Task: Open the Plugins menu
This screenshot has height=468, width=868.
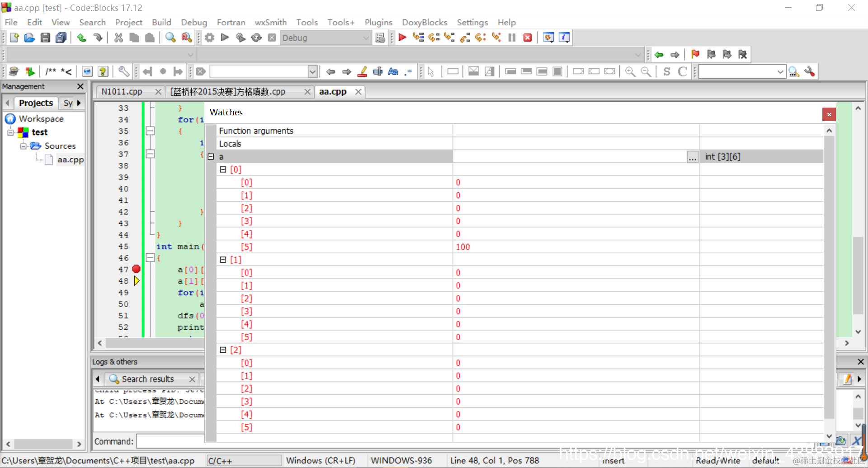Action: pos(378,22)
